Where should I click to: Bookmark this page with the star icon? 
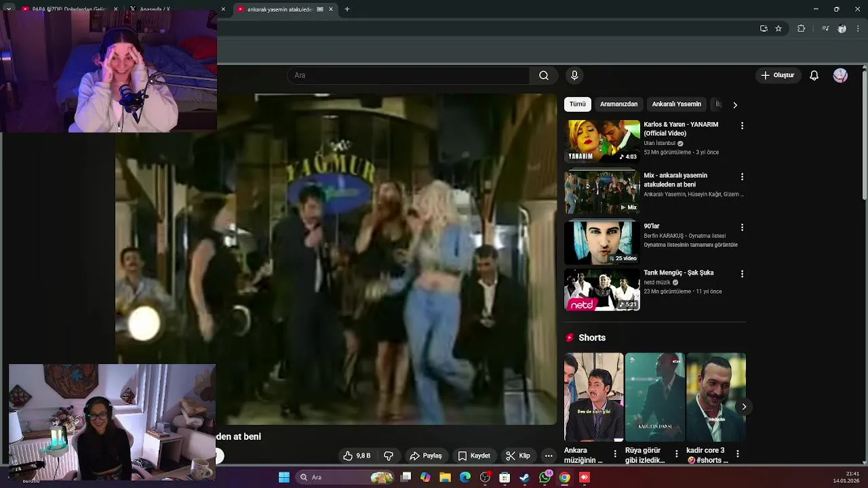[778, 28]
